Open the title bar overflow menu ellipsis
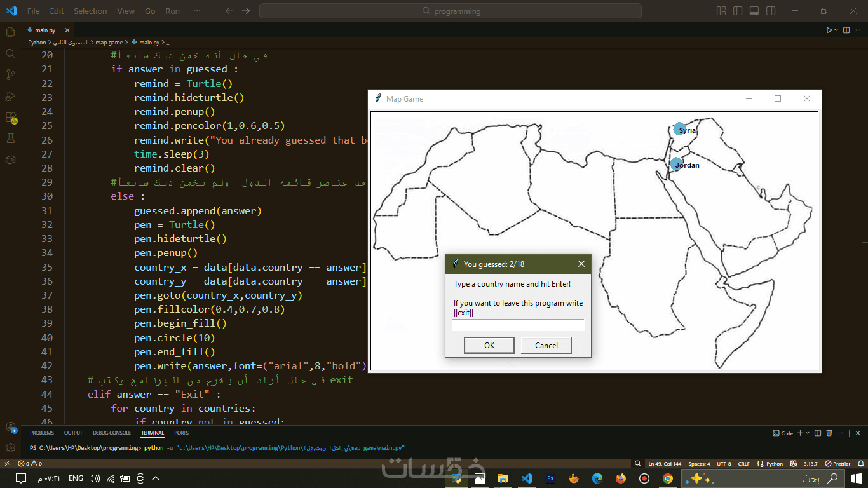The image size is (868, 488). pos(197,11)
